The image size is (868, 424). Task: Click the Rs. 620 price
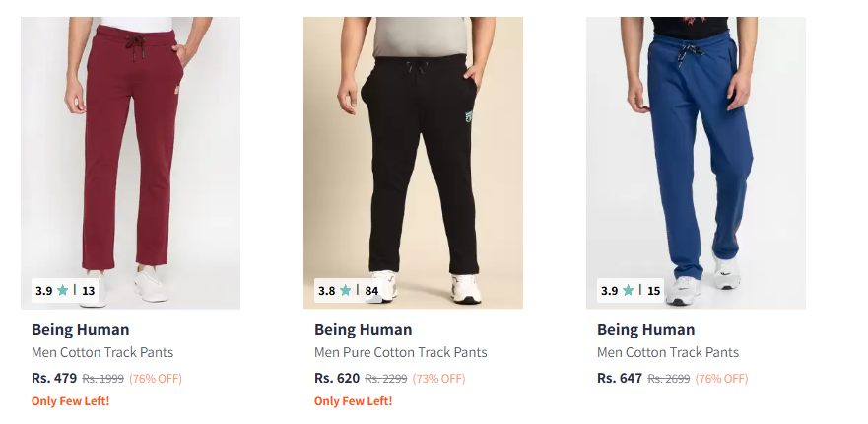click(337, 378)
